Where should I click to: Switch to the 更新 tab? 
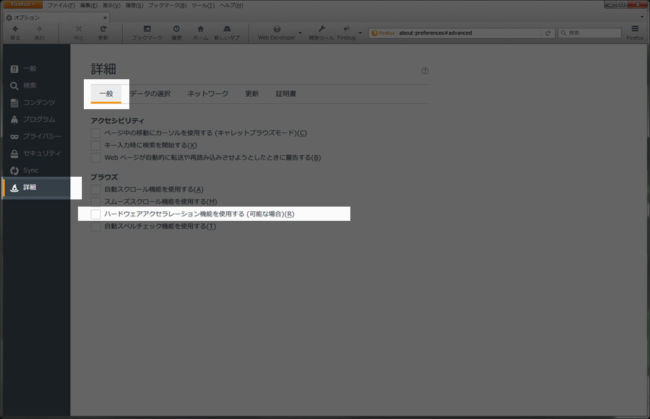pyautogui.click(x=252, y=94)
